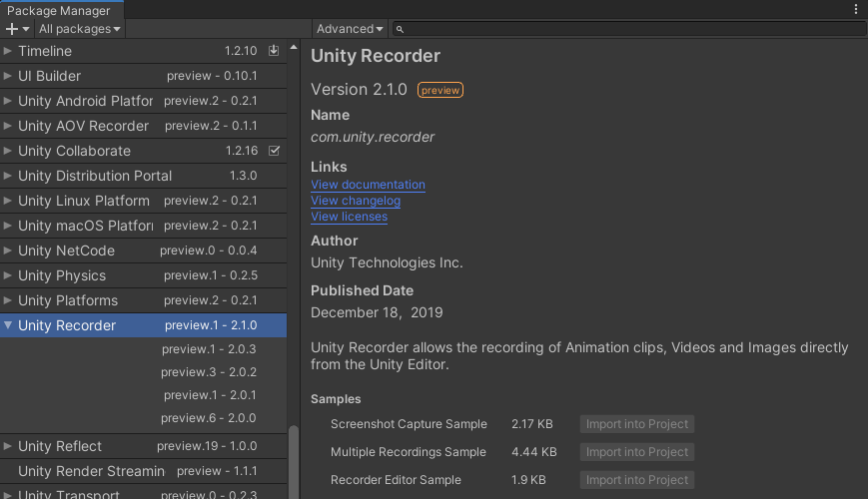Import the Recorder Editor Sample into project
The image size is (868, 499).
(x=637, y=480)
